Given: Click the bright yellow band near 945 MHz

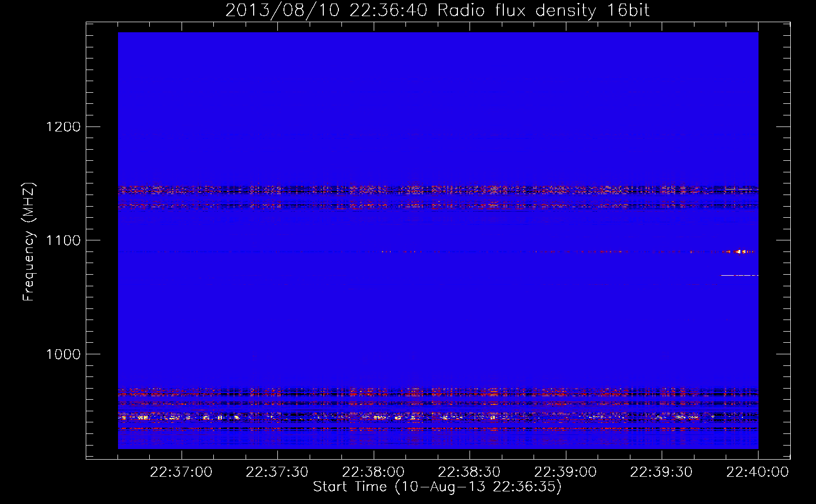Looking at the screenshot, I should point(438,417).
